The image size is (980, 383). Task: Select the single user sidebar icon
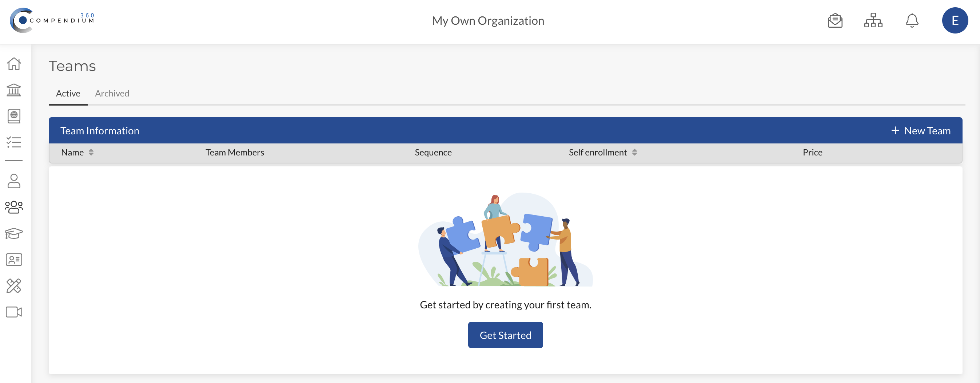pos(14,181)
